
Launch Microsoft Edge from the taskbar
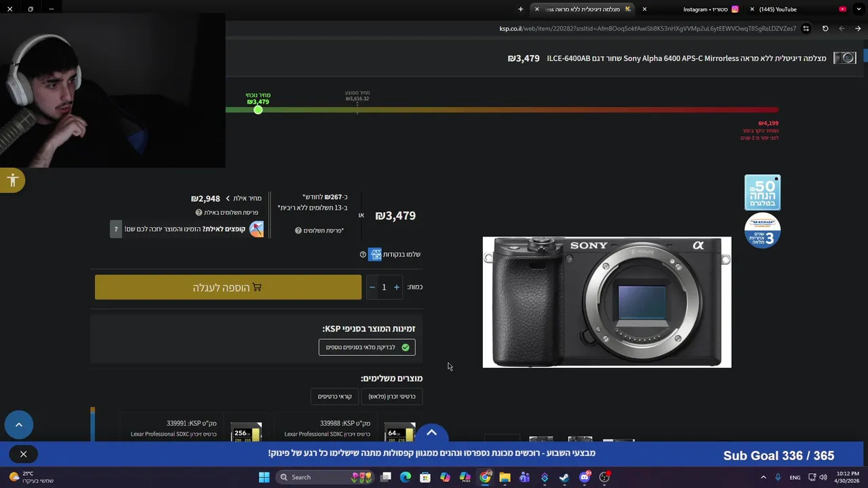click(x=406, y=477)
